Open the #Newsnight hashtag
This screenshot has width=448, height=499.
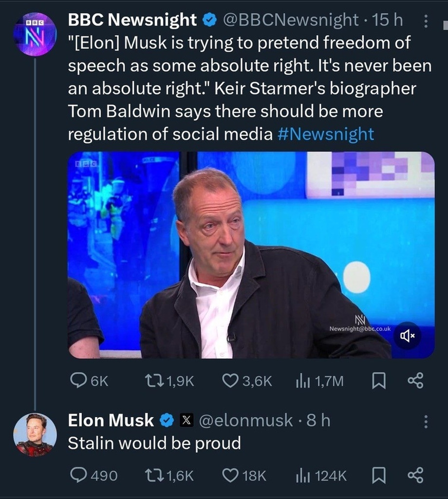[x=325, y=134]
